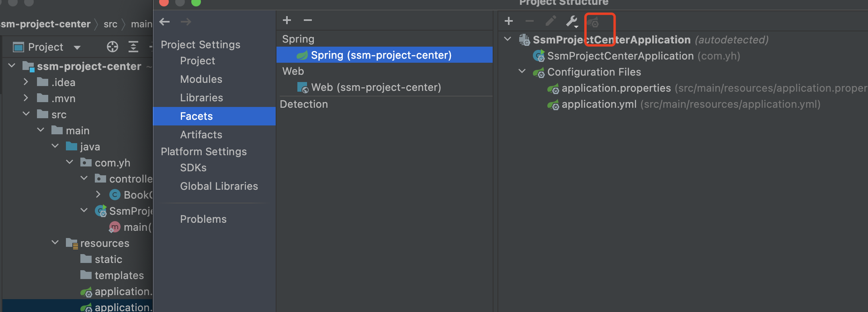
Task: Select Modules in Project Settings
Action: [201, 79]
